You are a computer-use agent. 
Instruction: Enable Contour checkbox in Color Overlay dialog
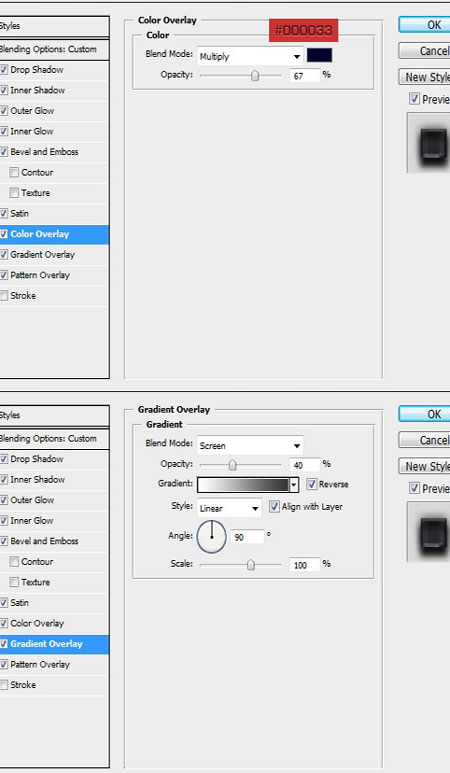click(14, 173)
